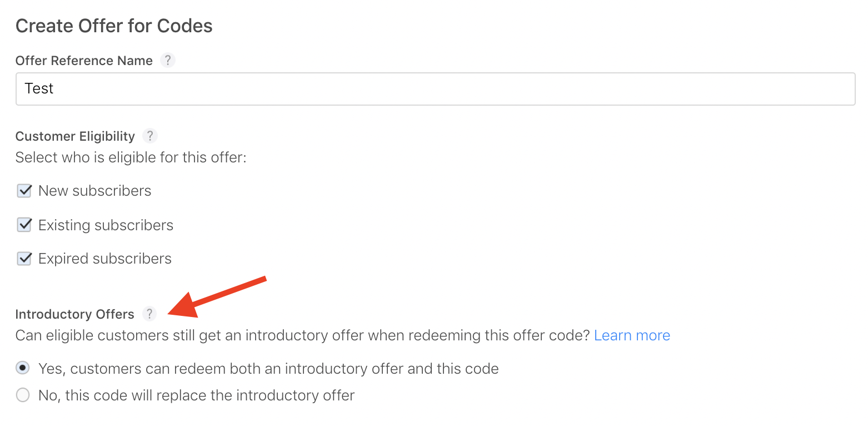Click the 'Yes, customers can redeem both' label text

(268, 368)
